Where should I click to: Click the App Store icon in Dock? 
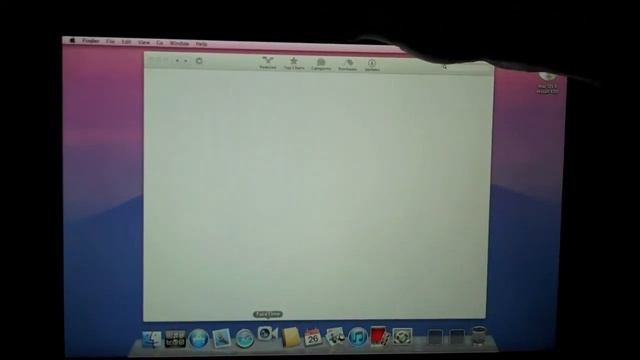click(x=199, y=339)
